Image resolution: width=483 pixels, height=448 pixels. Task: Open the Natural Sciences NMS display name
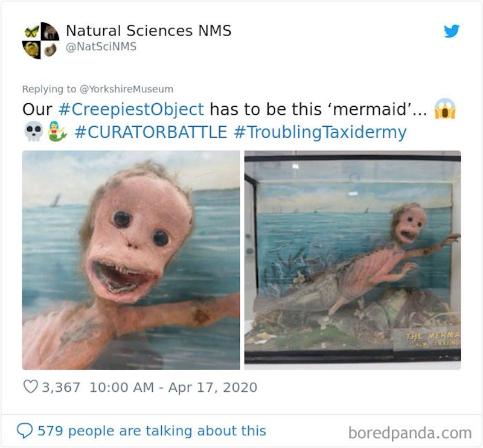[148, 30]
